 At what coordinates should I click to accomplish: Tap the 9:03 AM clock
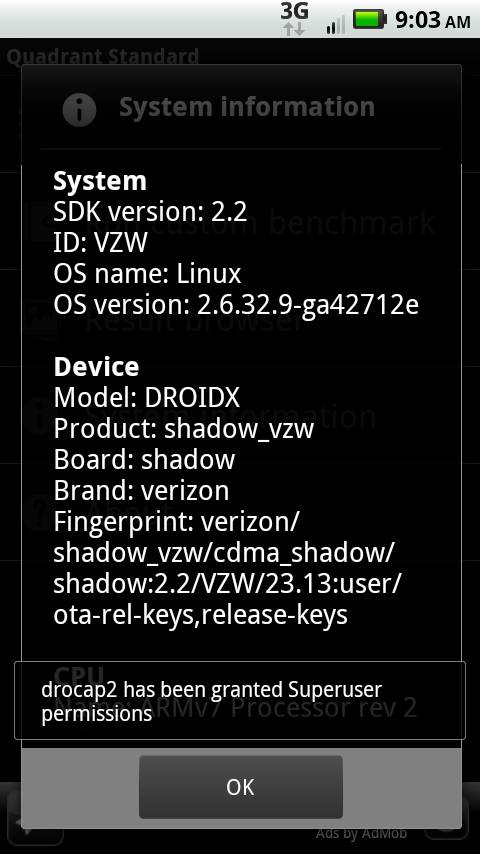433,21
